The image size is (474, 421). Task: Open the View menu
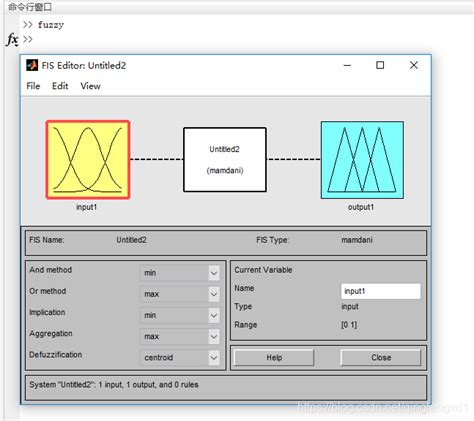pyautogui.click(x=90, y=86)
